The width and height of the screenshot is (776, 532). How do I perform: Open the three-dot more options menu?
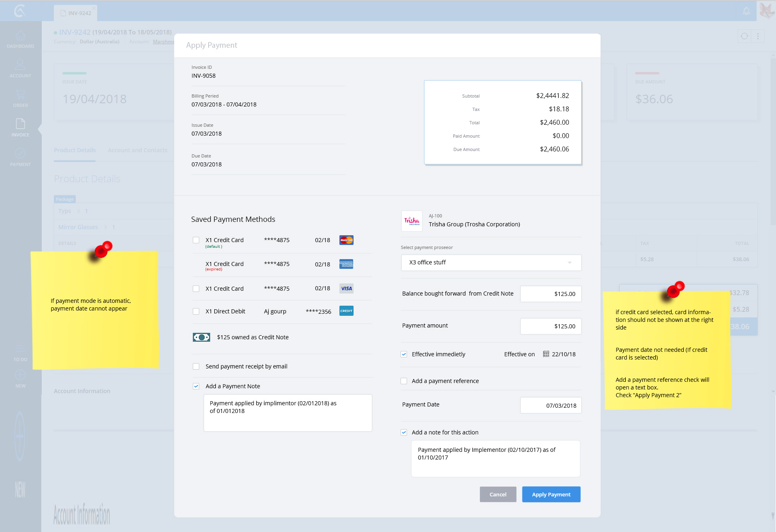[x=758, y=36]
